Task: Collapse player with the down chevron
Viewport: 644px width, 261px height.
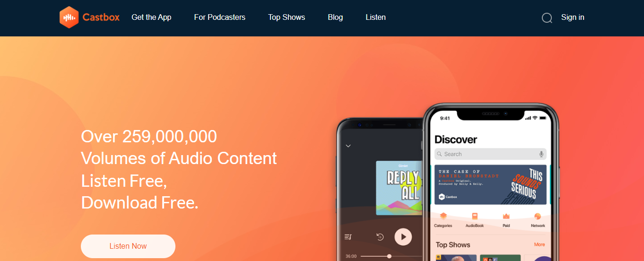Action: [x=348, y=146]
